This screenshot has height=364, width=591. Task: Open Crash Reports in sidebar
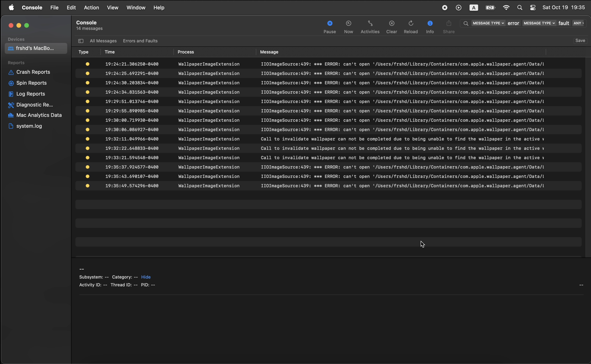pyautogui.click(x=33, y=72)
